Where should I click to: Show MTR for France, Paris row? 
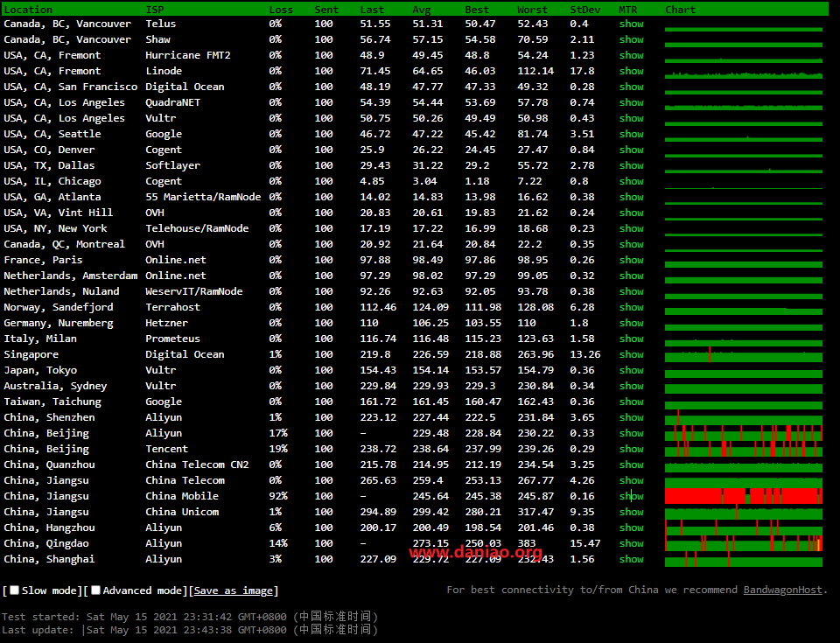[x=631, y=260]
